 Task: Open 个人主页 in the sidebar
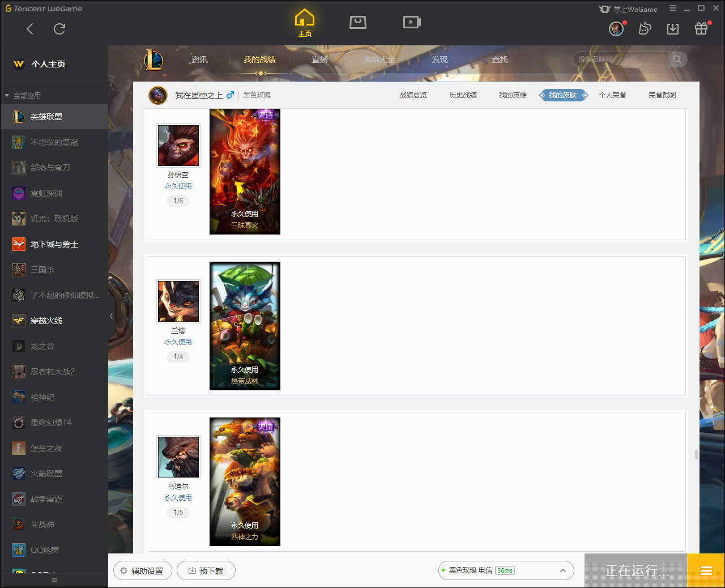click(48, 64)
